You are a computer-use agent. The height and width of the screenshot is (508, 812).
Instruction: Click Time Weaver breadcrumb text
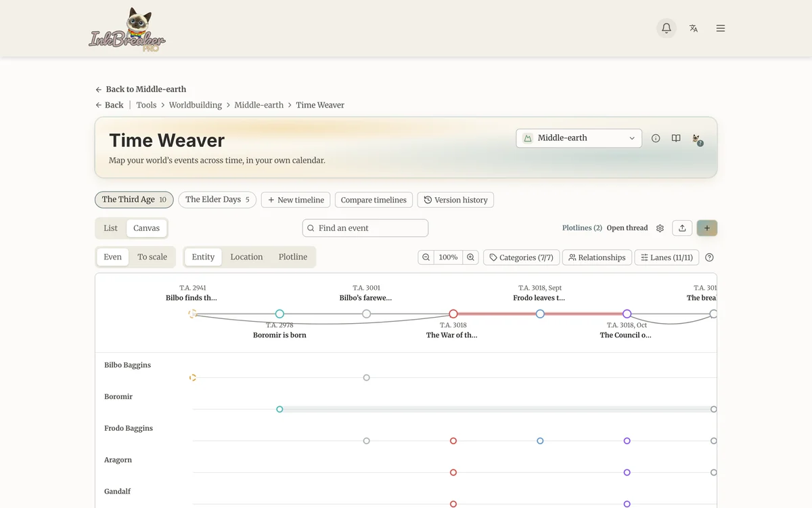tap(320, 105)
